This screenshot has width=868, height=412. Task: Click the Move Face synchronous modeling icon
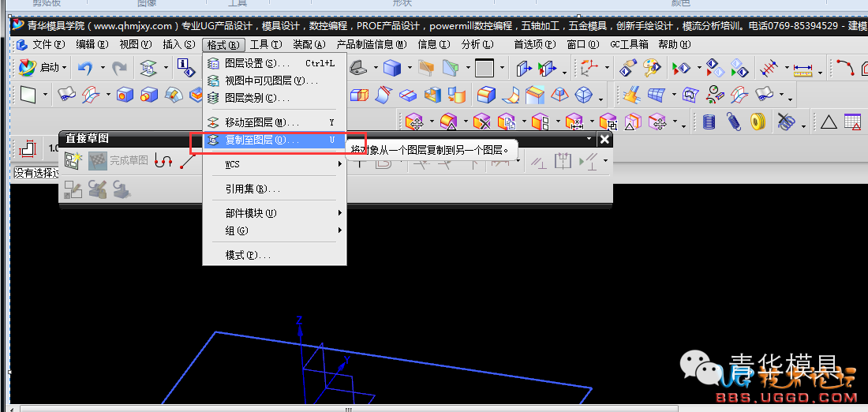pos(413,122)
